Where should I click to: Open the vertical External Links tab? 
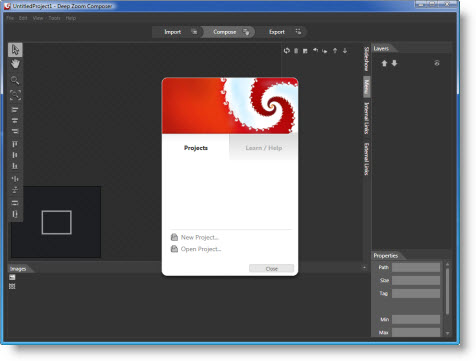point(366,159)
